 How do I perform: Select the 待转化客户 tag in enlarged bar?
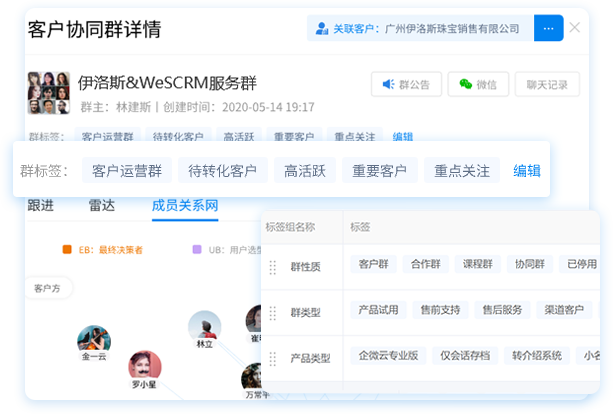pos(222,170)
